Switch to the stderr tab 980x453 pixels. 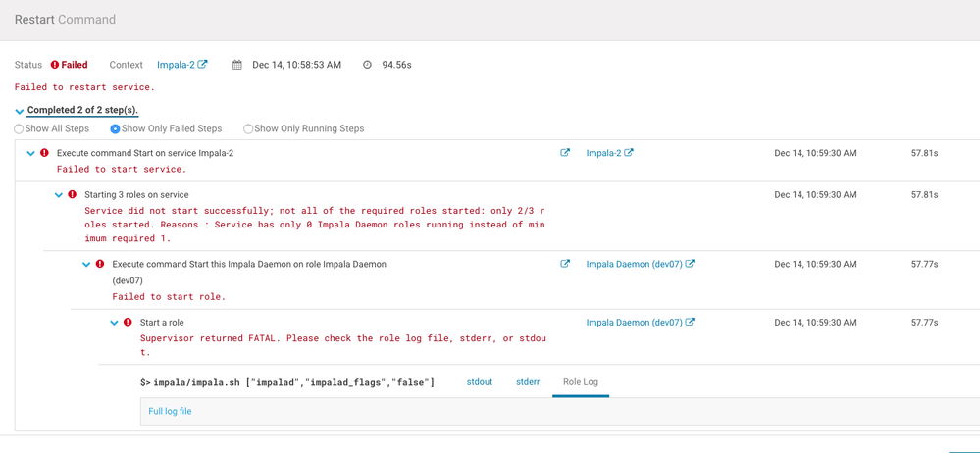528,382
